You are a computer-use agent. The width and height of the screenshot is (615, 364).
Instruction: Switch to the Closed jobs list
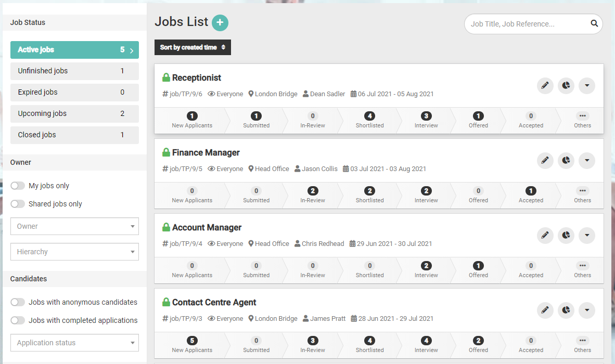click(74, 135)
